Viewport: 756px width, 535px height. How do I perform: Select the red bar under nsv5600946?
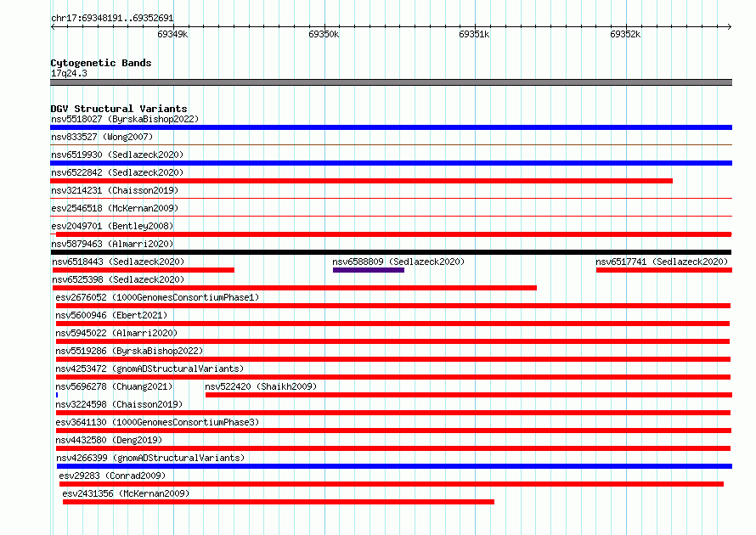[393, 324]
